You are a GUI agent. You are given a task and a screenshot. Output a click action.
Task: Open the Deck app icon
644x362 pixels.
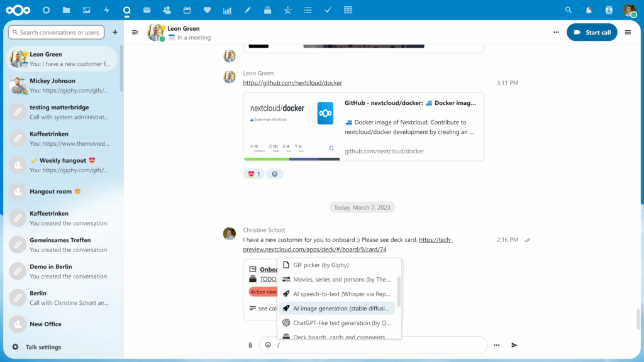[x=267, y=9]
